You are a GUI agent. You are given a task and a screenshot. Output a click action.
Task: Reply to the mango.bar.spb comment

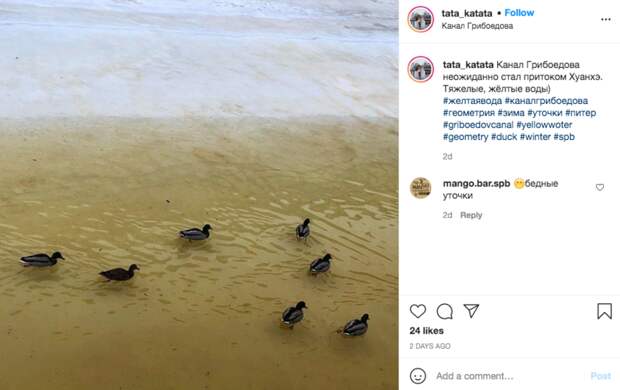tap(471, 215)
